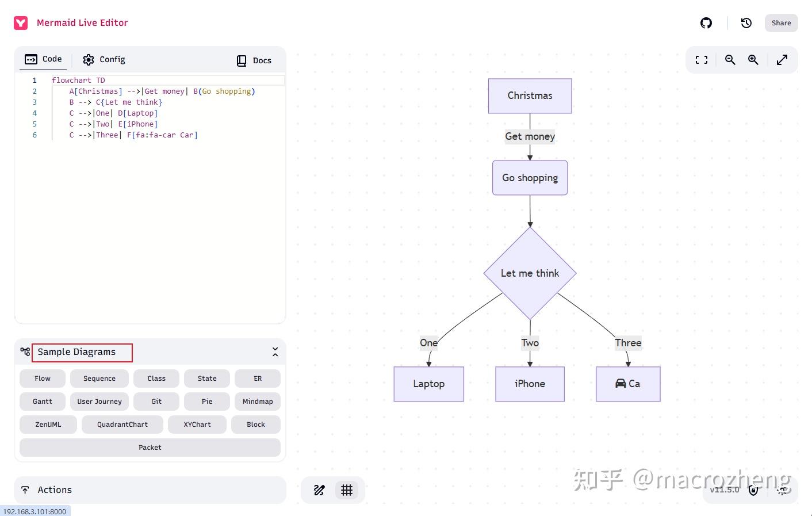Zoom in on the diagram using magnifier icon
This screenshot has width=812, height=516.
pos(753,60)
